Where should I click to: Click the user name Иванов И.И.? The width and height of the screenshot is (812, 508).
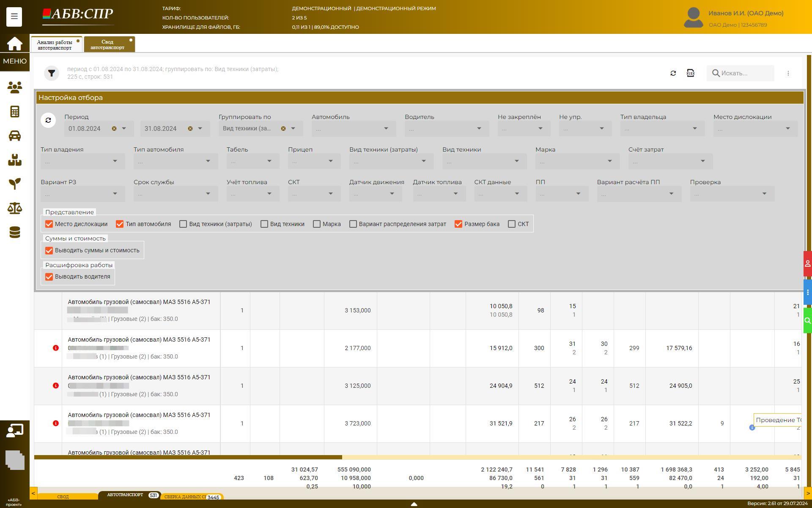[746, 13]
